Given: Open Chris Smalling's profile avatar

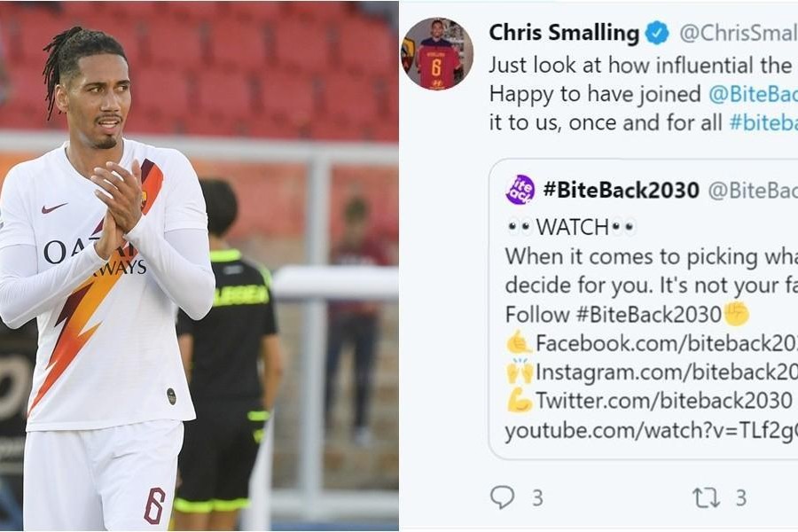Looking at the screenshot, I should (437, 53).
